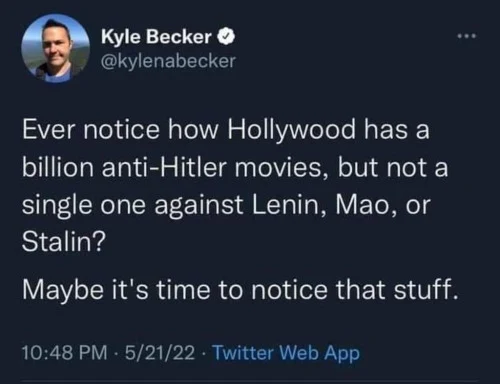Open Kyle Becker's profile picture

pyautogui.click(x=55, y=48)
